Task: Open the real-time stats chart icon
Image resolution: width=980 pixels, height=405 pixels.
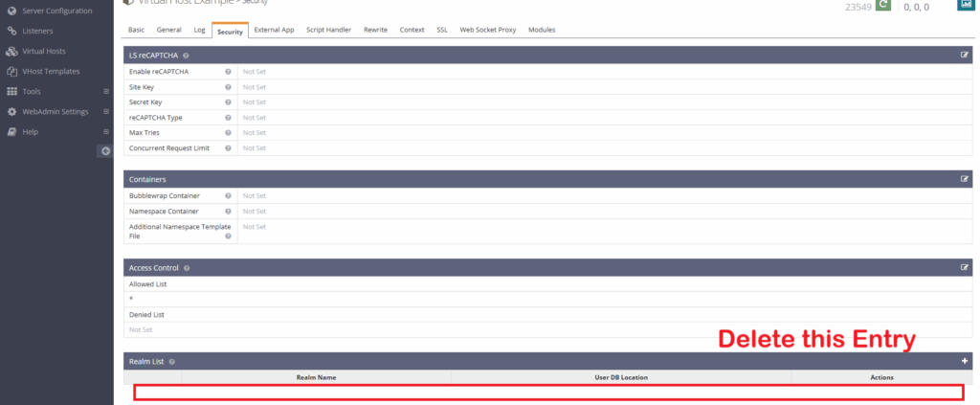Action: (x=965, y=5)
